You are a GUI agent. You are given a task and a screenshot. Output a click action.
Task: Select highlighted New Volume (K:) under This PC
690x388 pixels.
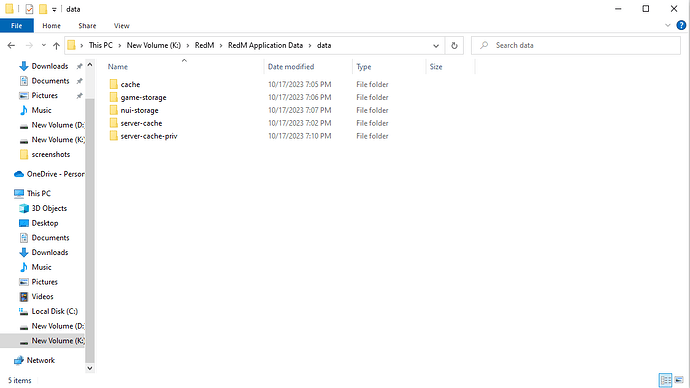pos(58,341)
